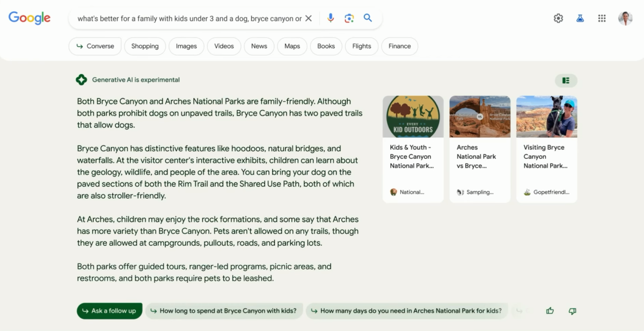
Task: Click the 'Sampling...' source name
Action: pos(480,192)
